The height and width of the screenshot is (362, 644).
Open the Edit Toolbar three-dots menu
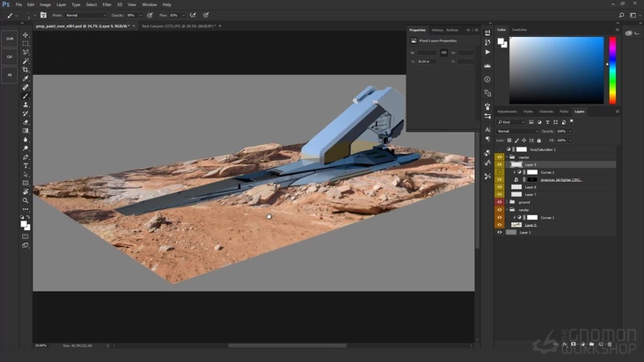(26, 209)
